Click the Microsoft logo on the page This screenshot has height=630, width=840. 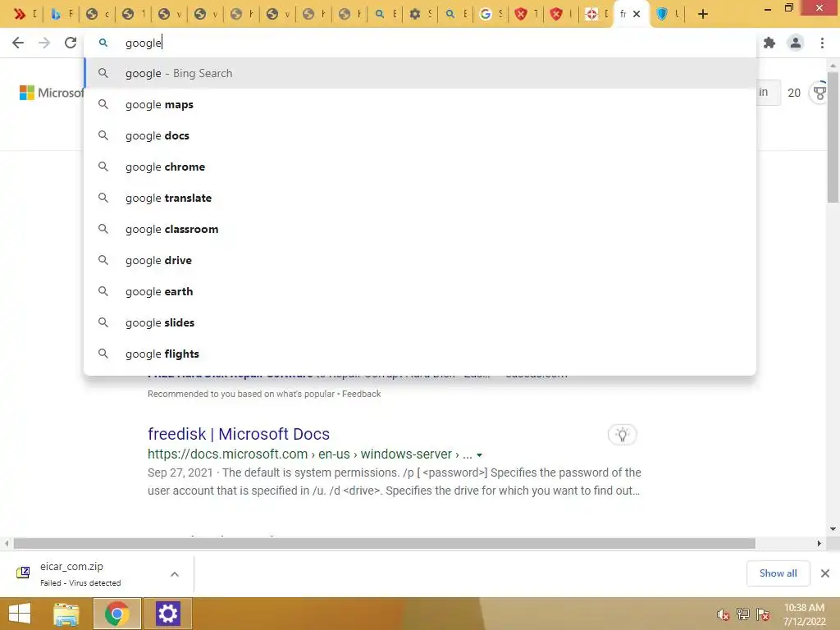(52, 93)
